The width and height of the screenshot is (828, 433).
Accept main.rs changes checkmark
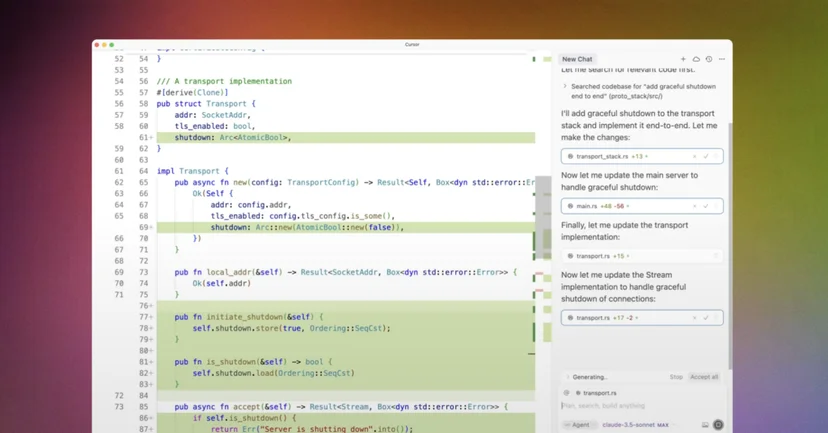coord(705,206)
